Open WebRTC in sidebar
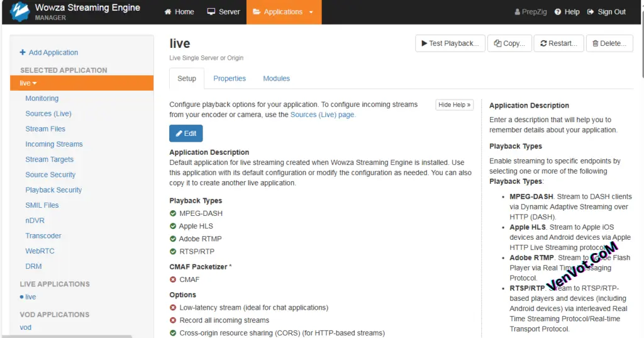The image size is (644, 338). click(40, 251)
